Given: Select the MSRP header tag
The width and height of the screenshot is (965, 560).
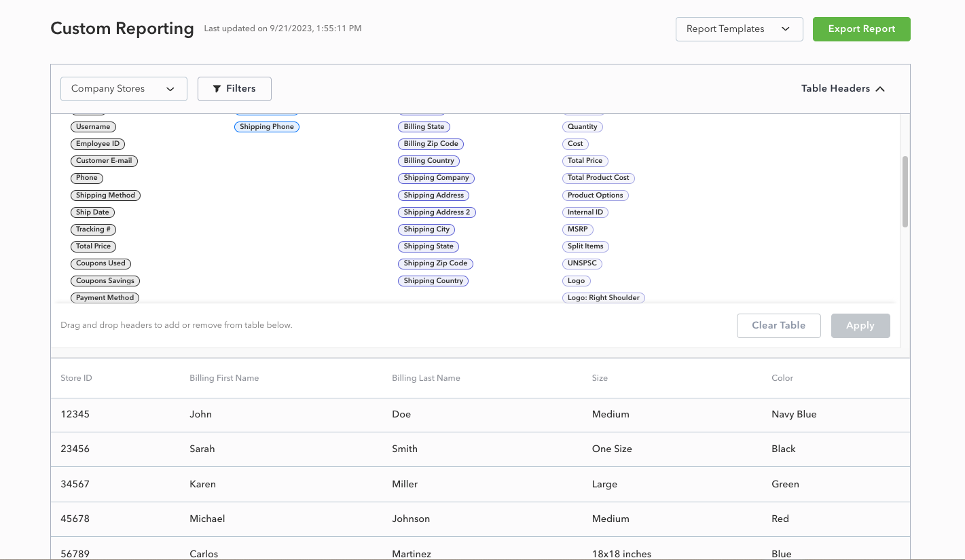Looking at the screenshot, I should (x=577, y=229).
